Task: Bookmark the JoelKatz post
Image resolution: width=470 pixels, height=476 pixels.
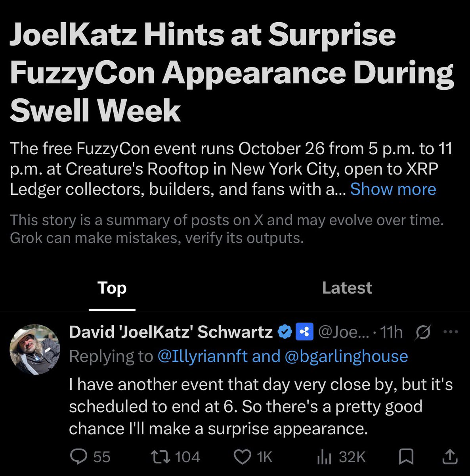Action: (x=406, y=457)
